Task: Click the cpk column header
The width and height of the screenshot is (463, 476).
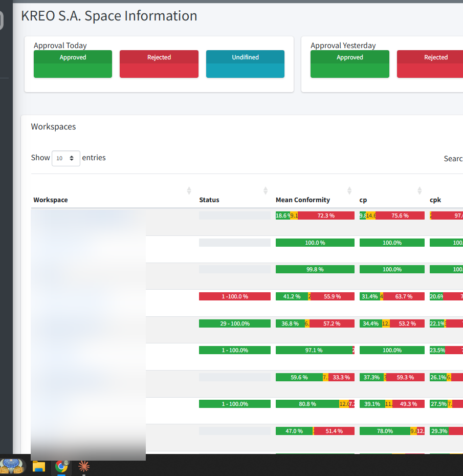Action: pyautogui.click(x=435, y=200)
